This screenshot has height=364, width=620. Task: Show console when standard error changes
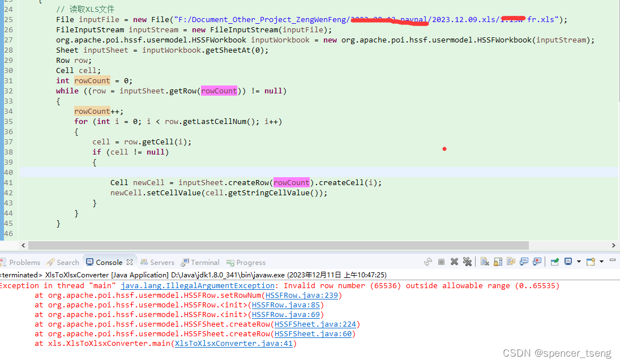click(536, 262)
